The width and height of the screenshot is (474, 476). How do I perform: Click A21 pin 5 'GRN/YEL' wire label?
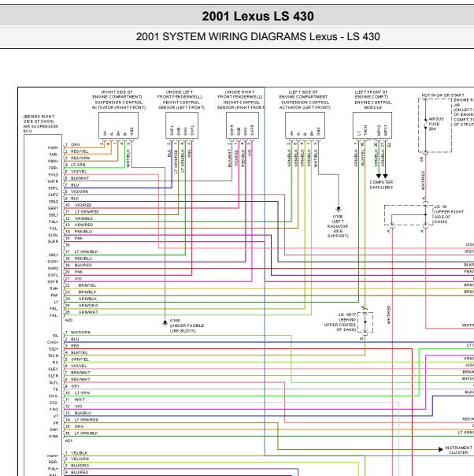pyautogui.click(x=80, y=359)
